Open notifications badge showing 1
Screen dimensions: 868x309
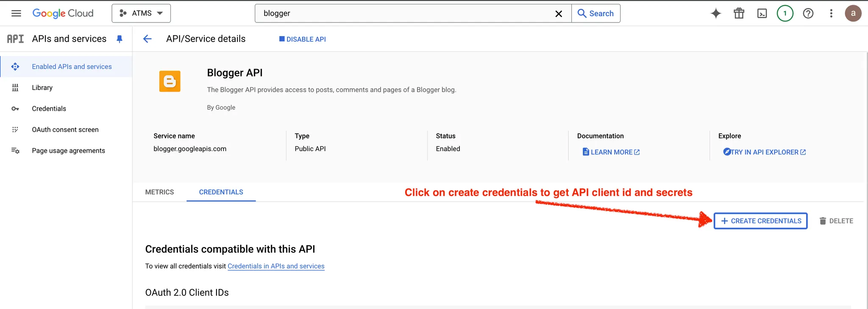(x=785, y=13)
